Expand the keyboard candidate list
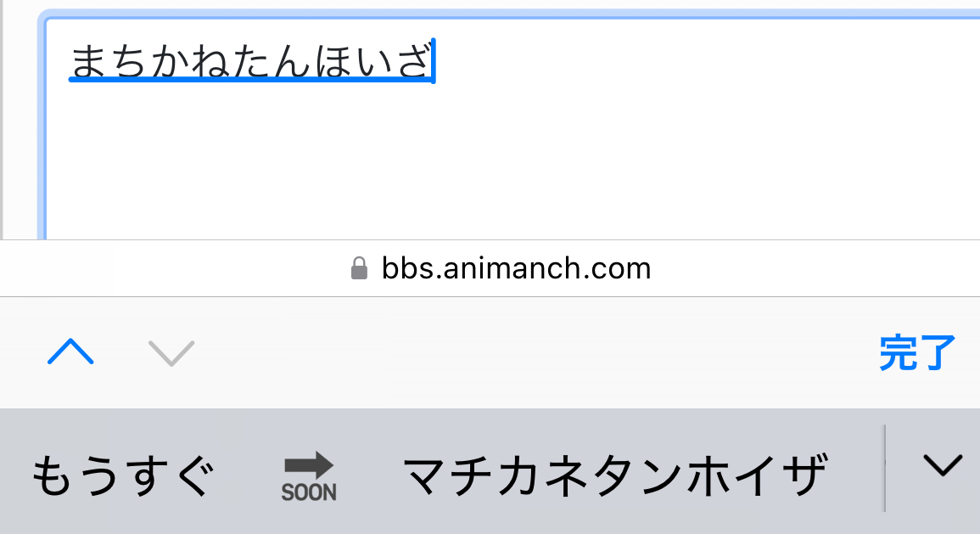Image resolution: width=980 pixels, height=534 pixels. [942, 465]
